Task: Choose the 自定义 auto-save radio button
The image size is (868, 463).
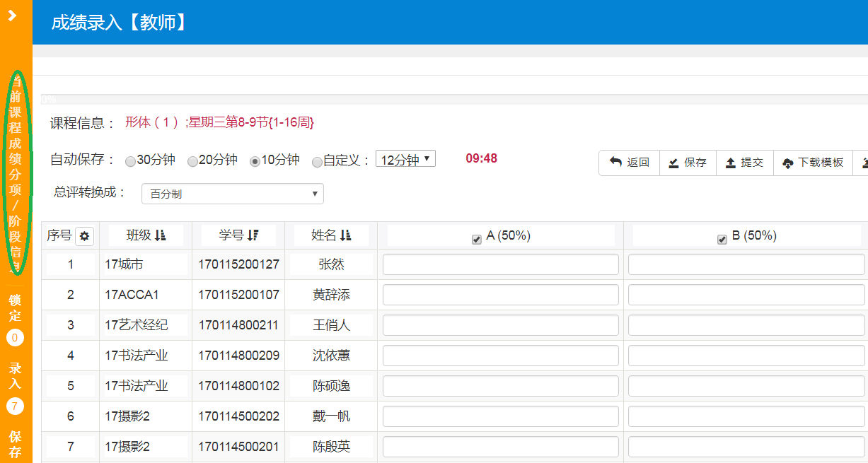Action: click(317, 161)
